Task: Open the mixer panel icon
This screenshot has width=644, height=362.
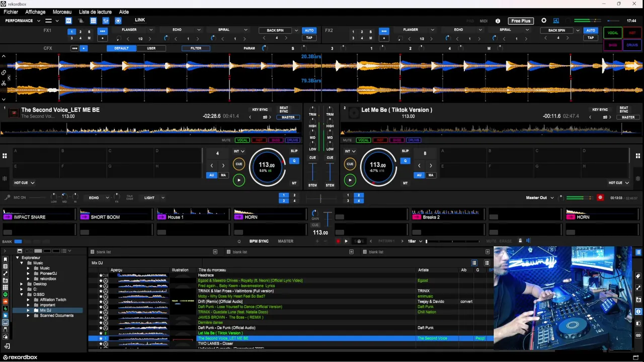Action: (x=106, y=21)
